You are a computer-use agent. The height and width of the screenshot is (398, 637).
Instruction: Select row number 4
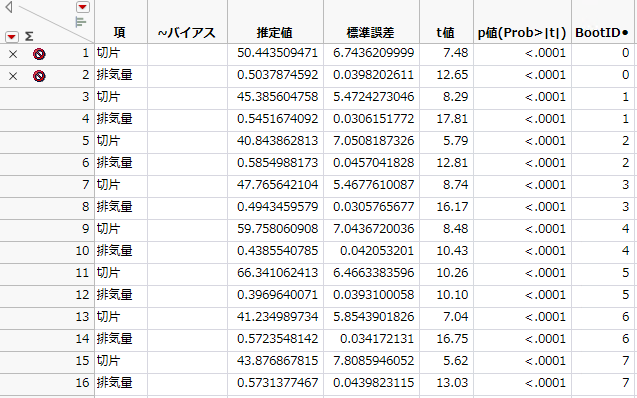85,119
